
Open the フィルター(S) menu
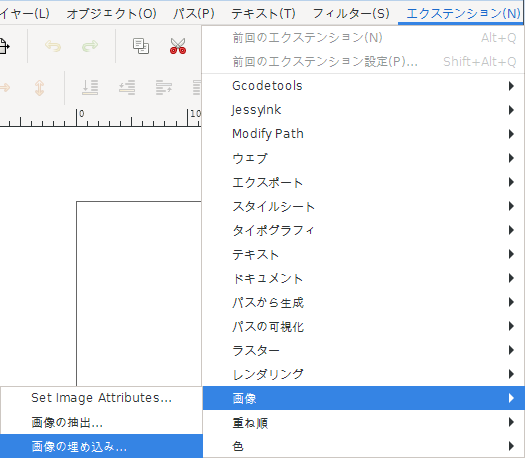351,13
